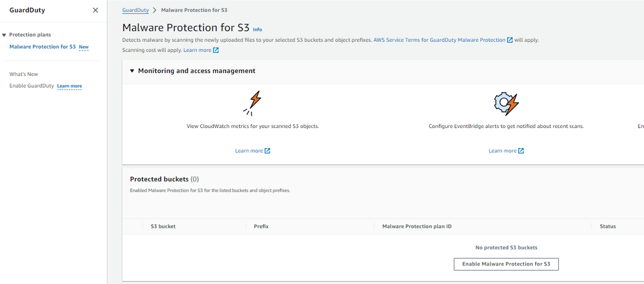644x284 pixels.
Task: Collapse the Protection plans section
Action: (x=4, y=35)
